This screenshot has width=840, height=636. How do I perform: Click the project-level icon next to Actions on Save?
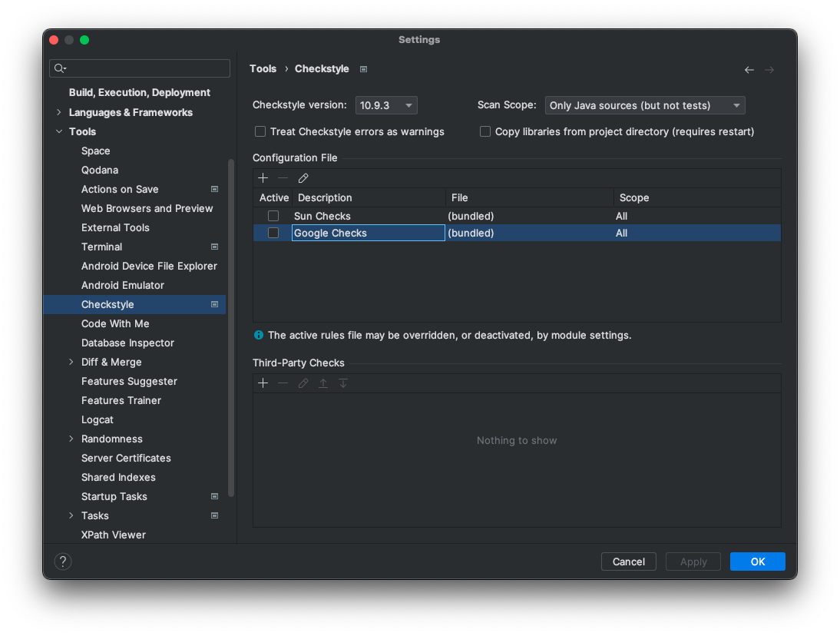coord(214,189)
